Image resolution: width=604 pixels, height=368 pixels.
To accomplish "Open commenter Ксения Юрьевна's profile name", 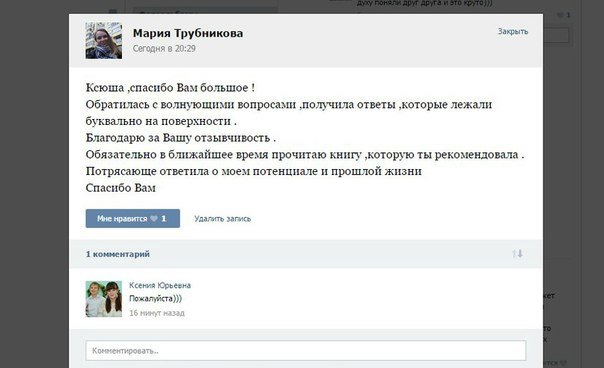I will pyautogui.click(x=160, y=285).
